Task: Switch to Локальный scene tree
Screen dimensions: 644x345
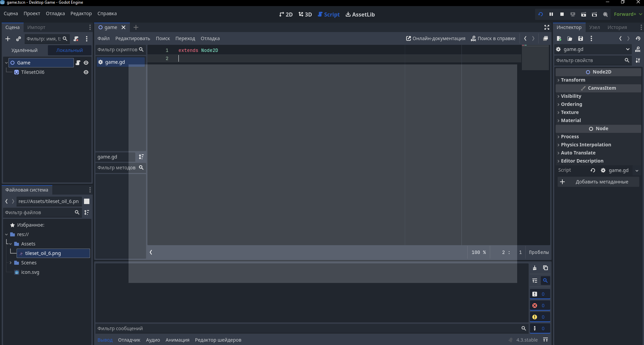Action: pos(69,50)
